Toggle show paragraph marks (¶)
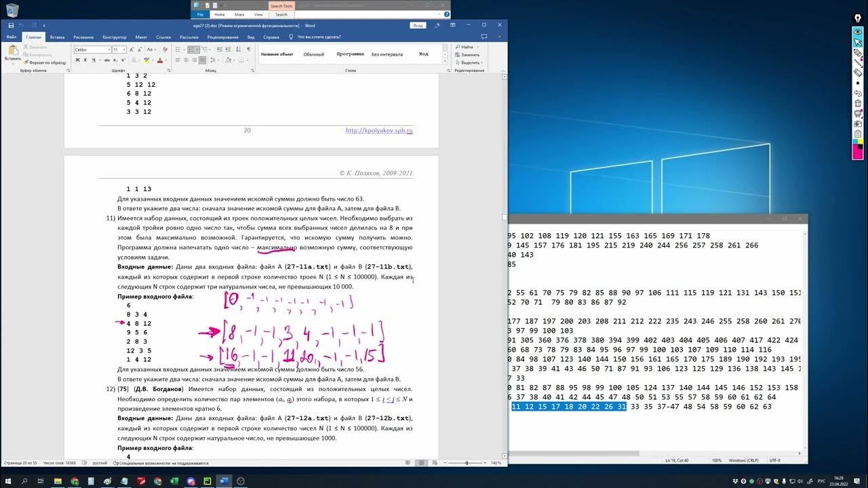 [x=249, y=49]
